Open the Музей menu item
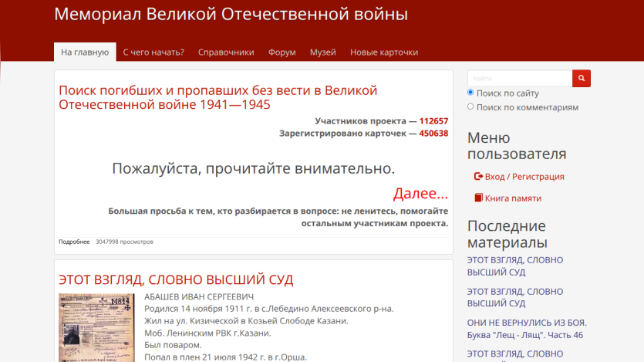This screenshot has width=644, height=362. 323,52
